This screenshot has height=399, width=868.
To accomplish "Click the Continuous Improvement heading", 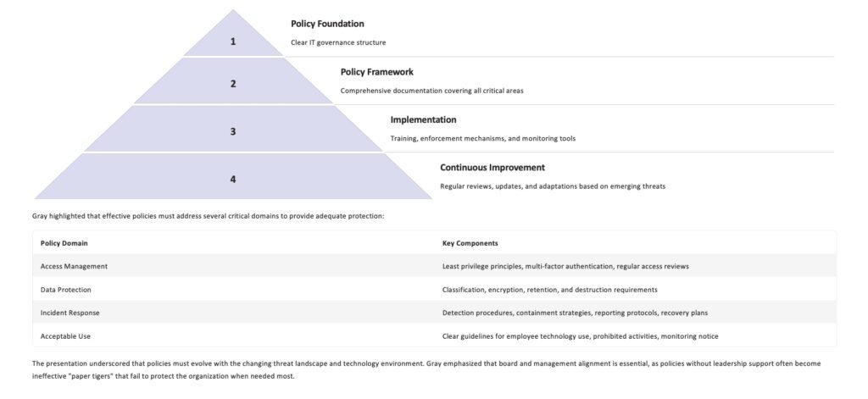I will [492, 167].
